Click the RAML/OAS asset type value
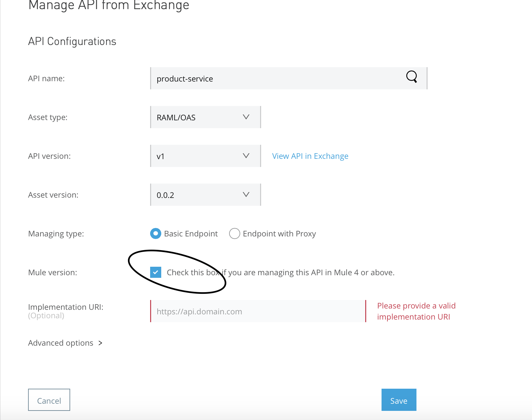 tap(176, 118)
